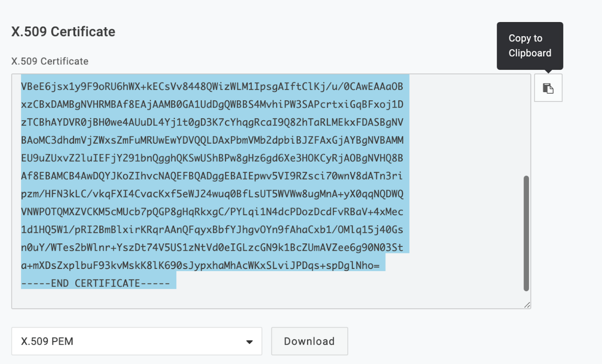
Task: Click the line starting with pzm/HFN3kLC
Action: click(x=212, y=194)
